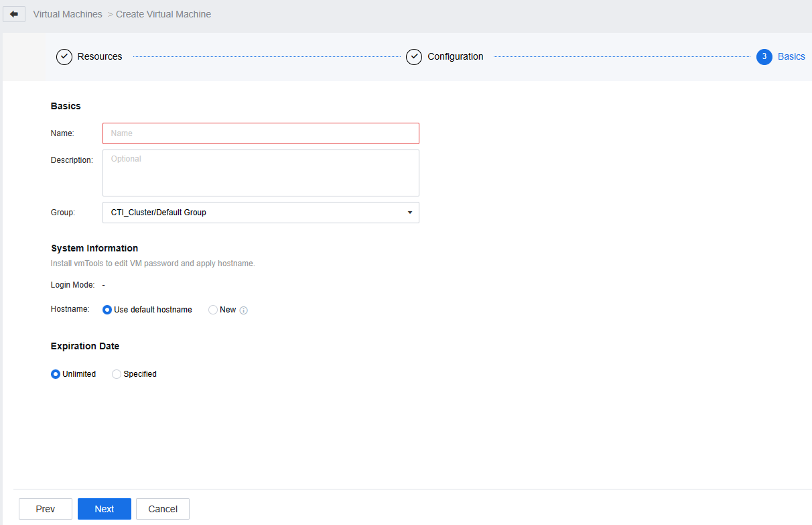Image resolution: width=812 pixels, height=525 pixels.
Task: Select the Basics step label
Action: pos(791,57)
